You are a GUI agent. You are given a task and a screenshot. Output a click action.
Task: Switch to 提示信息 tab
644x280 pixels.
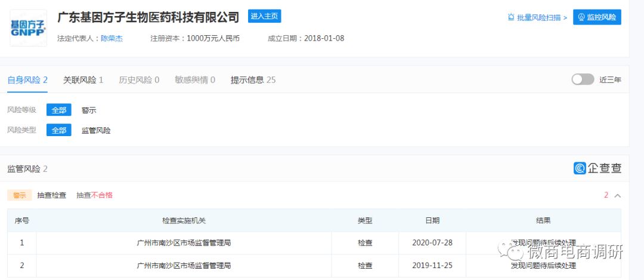[x=253, y=80]
